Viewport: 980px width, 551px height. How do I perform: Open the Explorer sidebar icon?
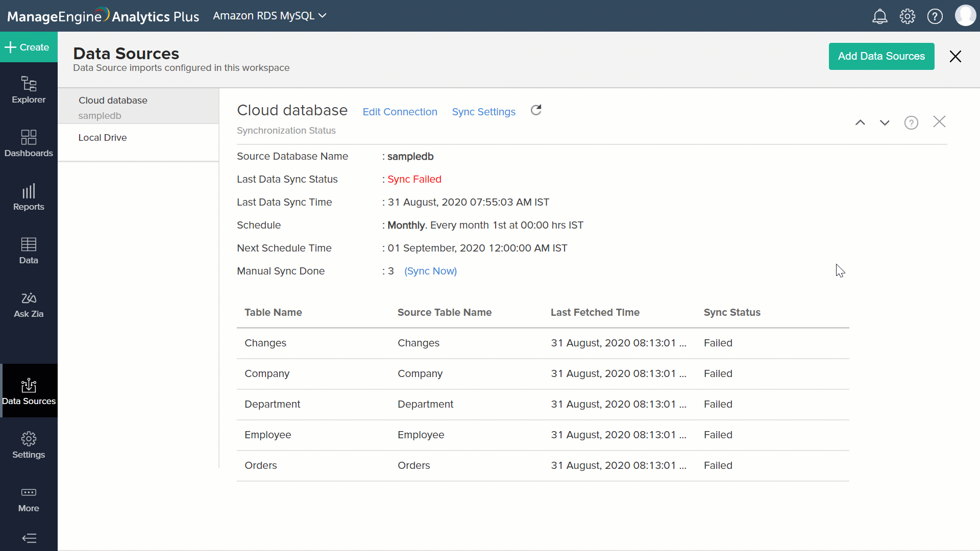29,90
